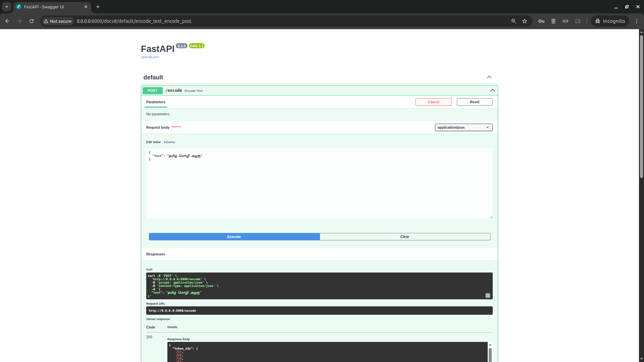Click the Execute button

[234, 237]
